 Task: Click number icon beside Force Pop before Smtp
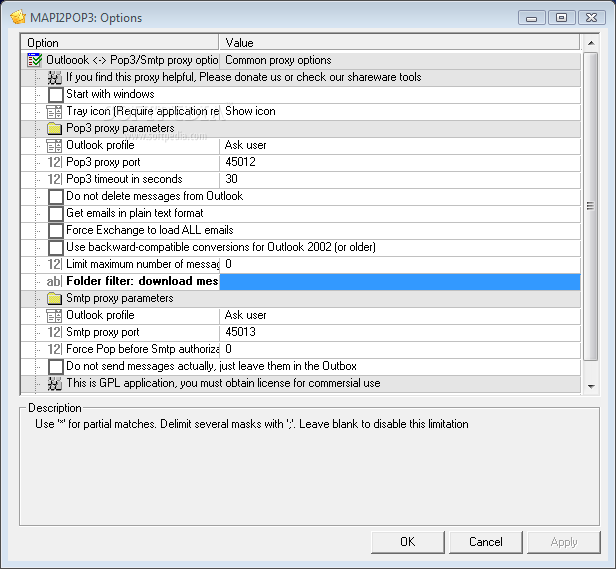point(54,349)
